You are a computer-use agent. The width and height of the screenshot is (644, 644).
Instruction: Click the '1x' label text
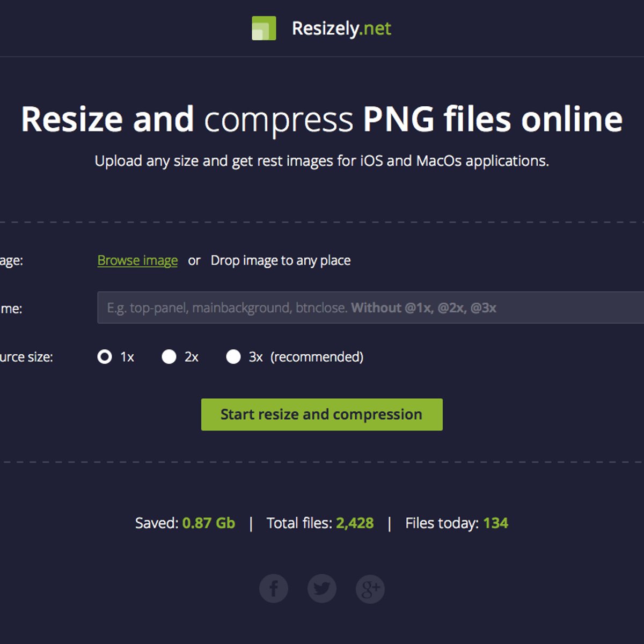(x=127, y=357)
